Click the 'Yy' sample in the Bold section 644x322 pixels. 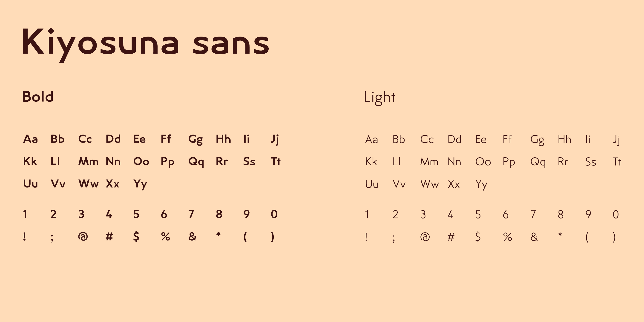tap(140, 184)
